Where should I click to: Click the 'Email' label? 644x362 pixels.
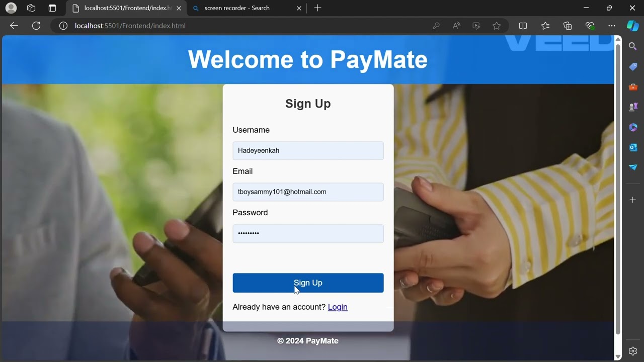(243, 171)
